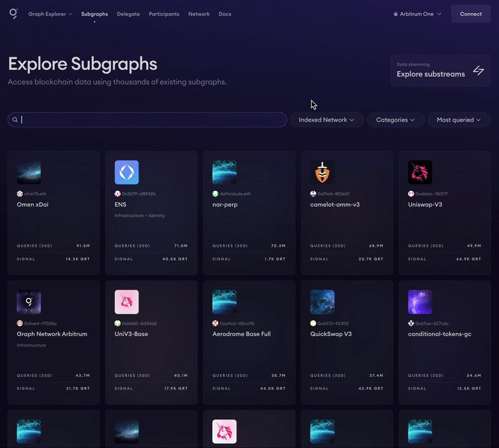Click ENS Infrastructure • Identity category text

point(140,215)
